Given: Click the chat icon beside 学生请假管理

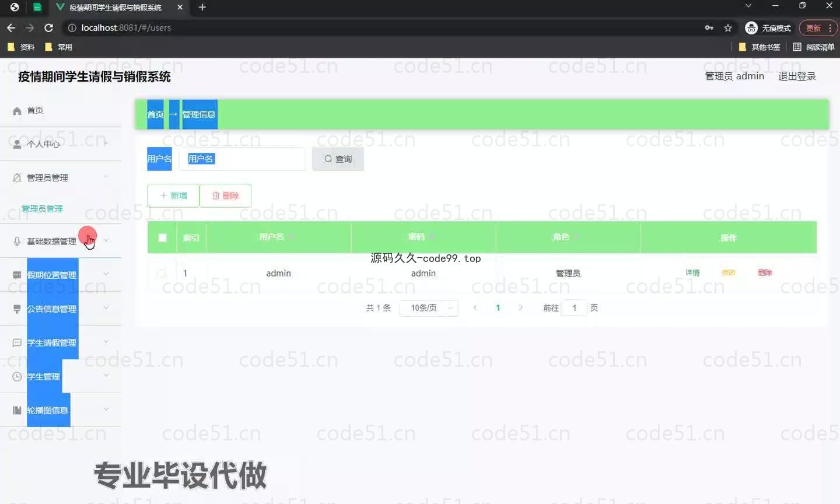Looking at the screenshot, I should [x=17, y=342].
